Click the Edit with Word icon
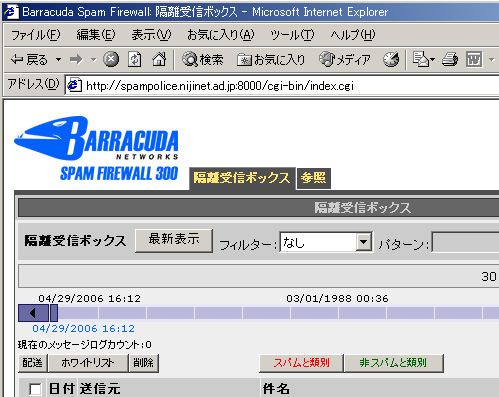Image resolution: width=499 pixels, height=397 pixels. pos(474,60)
